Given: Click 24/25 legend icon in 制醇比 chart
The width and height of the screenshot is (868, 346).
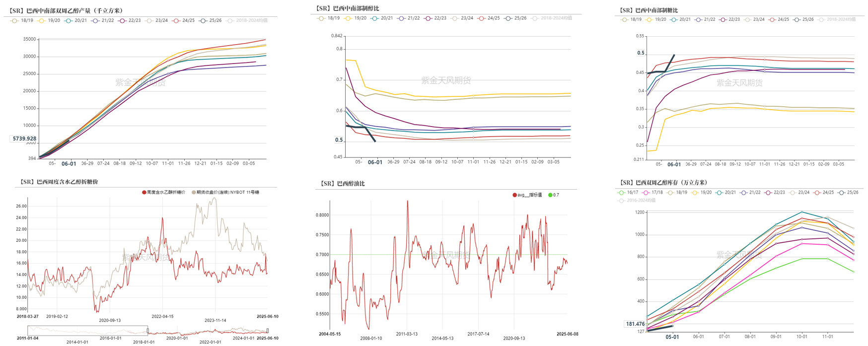Looking at the screenshot, I should click(x=481, y=18).
